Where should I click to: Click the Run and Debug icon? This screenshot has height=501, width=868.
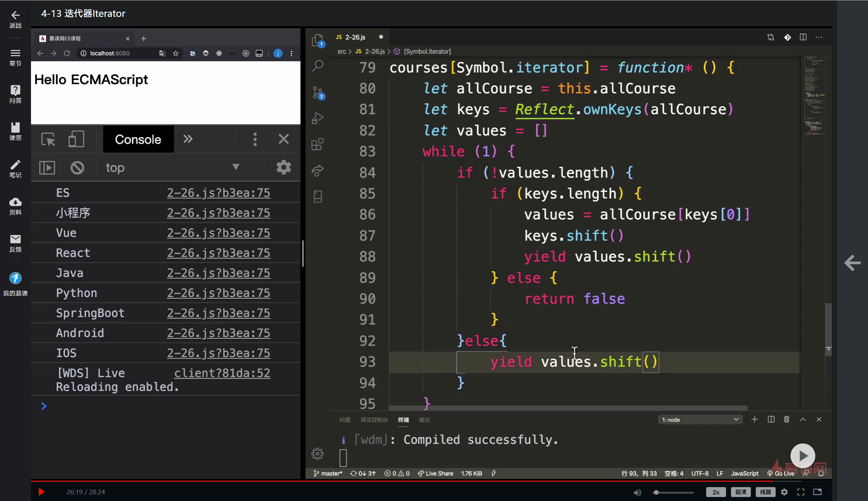[318, 118]
